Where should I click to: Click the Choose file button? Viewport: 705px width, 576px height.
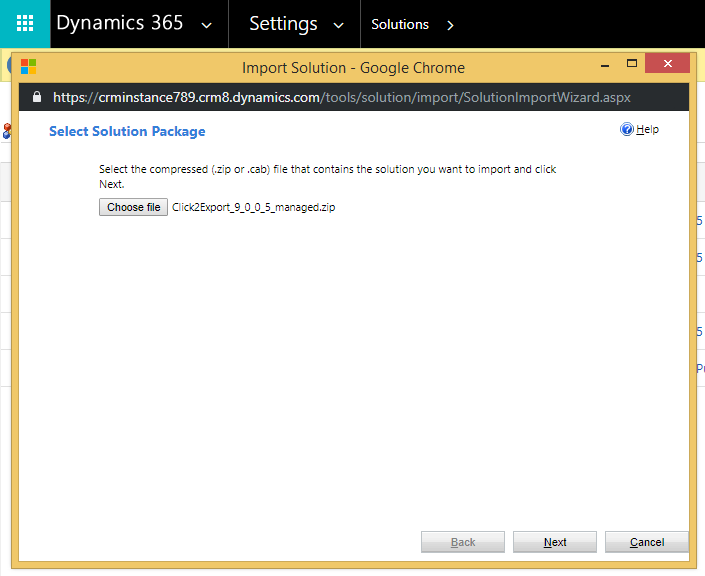pos(134,207)
